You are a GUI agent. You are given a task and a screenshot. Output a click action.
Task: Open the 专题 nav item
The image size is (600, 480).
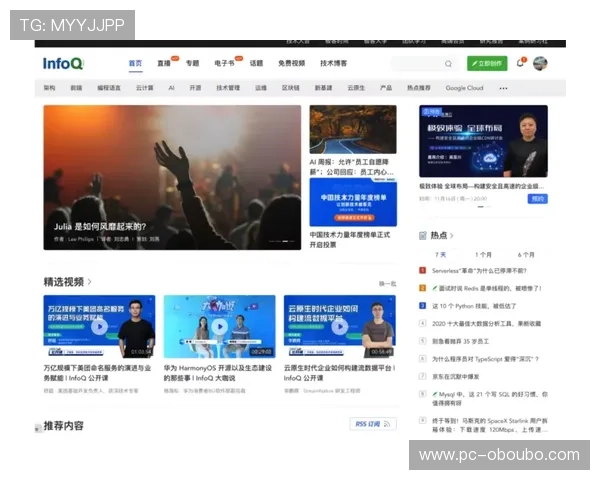click(x=192, y=64)
